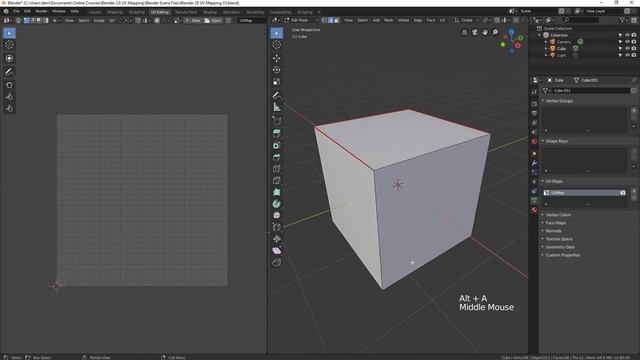
Task: Select the Scale tool in the 3D viewport
Action: pos(277,82)
